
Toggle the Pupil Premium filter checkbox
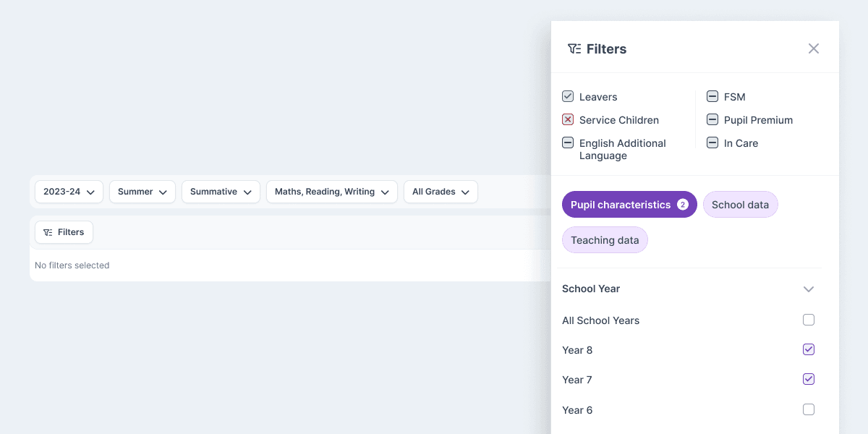[712, 119]
